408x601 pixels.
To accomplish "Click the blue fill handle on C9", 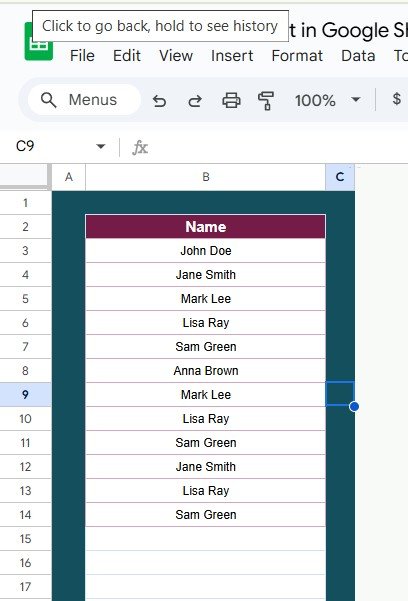I will point(354,407).
